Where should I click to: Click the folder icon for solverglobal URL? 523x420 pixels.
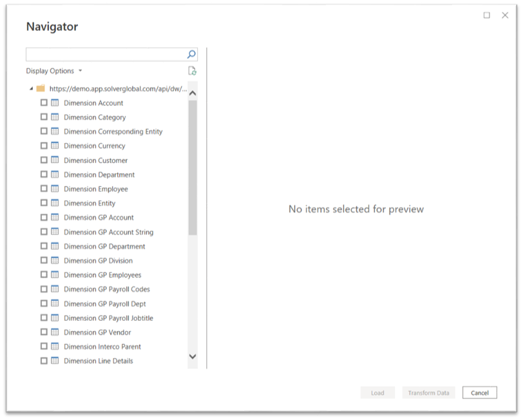[x=41, y=89]
